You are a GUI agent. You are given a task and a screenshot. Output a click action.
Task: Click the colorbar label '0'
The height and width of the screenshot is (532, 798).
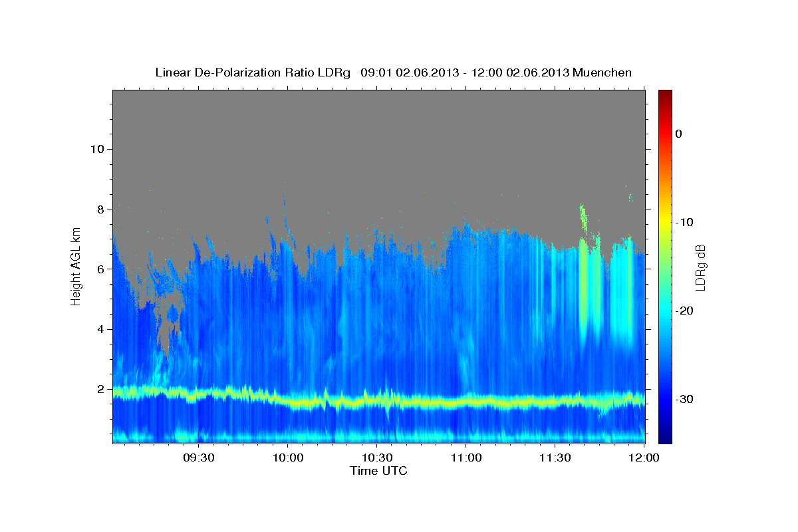pyautogui.click(x=679, y=134)
